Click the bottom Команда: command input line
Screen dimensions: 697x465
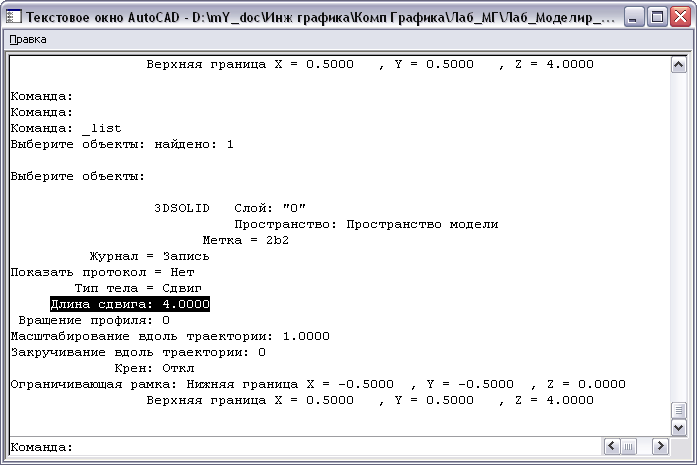(x=304, y=447)
